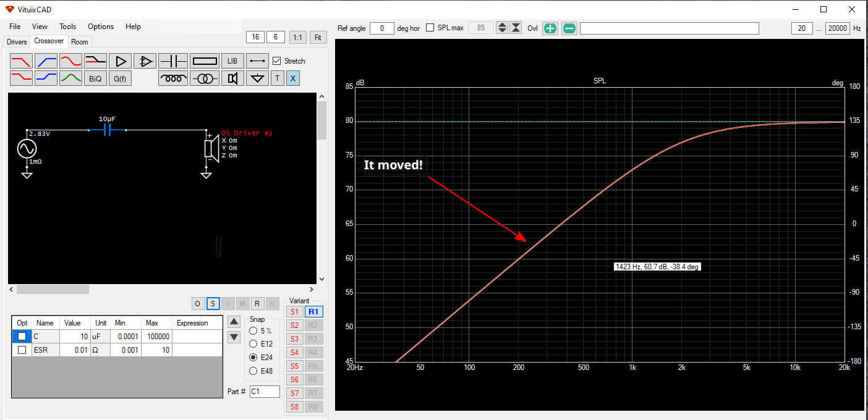The width and height of the screenshot is (868, 420).
Task: Select E12 snap option
Action: pyautogui.click(x=253, y=344)
